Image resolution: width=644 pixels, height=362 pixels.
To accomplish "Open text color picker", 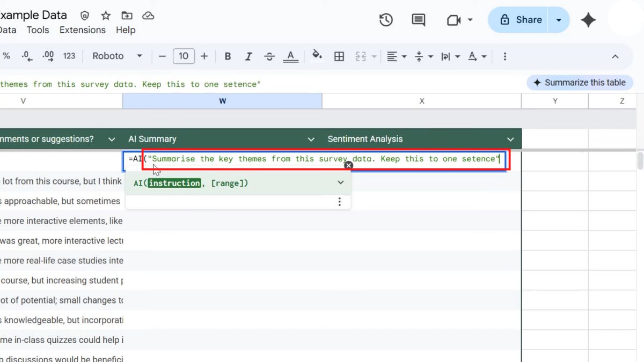I will tap(290, 56).
